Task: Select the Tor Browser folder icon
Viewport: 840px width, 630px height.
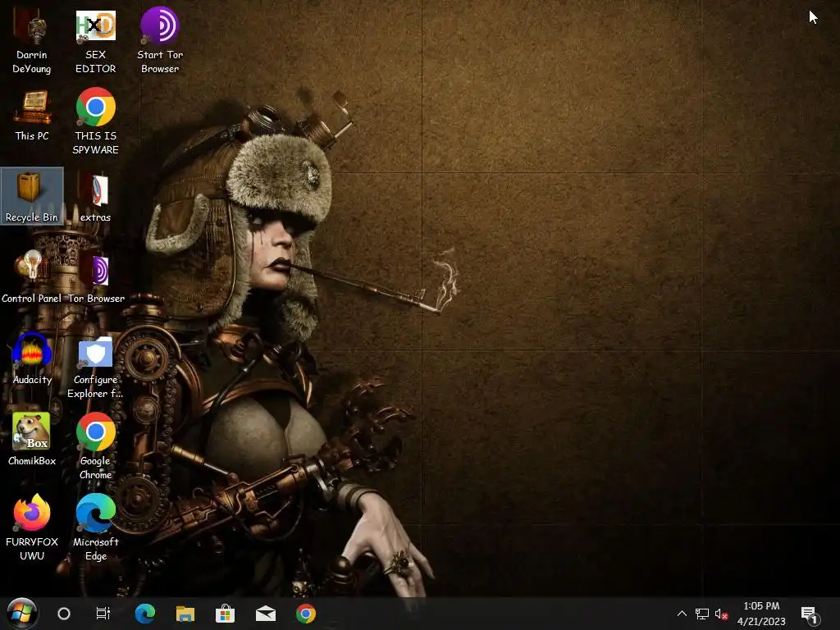Action: pos(95,277)
